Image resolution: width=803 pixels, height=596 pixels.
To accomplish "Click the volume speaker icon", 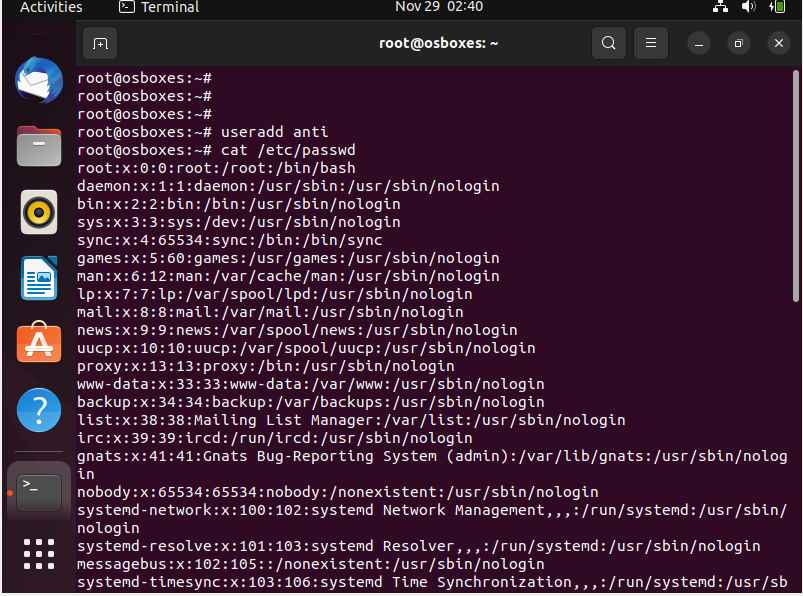I will pos(748,7).
